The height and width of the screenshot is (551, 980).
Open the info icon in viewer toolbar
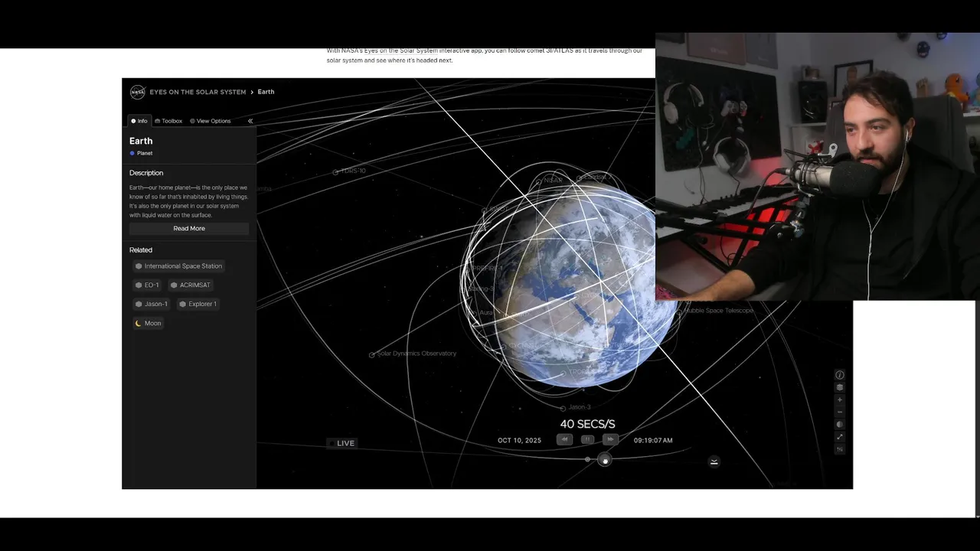click(839, 375)
